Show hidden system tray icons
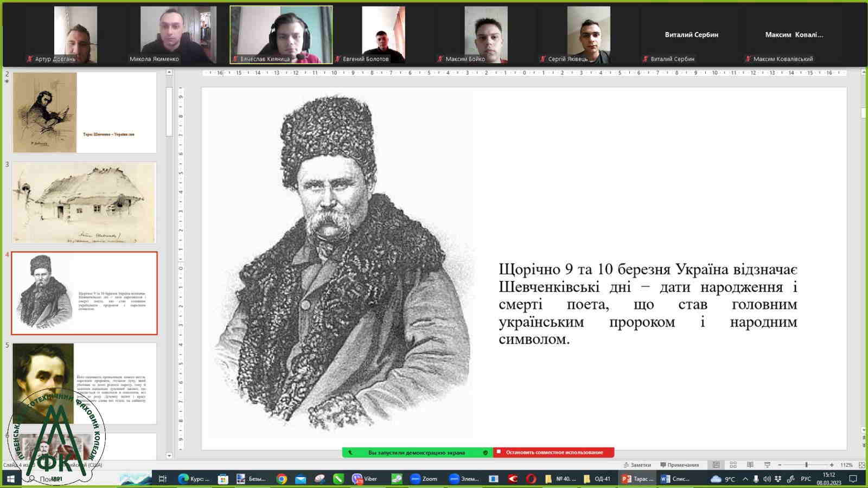 [x=745, y=479]
